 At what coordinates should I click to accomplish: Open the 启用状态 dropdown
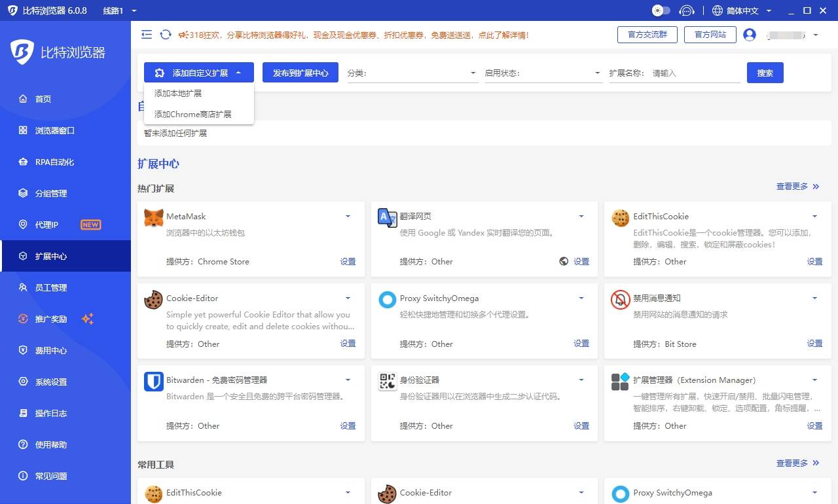[x=542, y=73]
